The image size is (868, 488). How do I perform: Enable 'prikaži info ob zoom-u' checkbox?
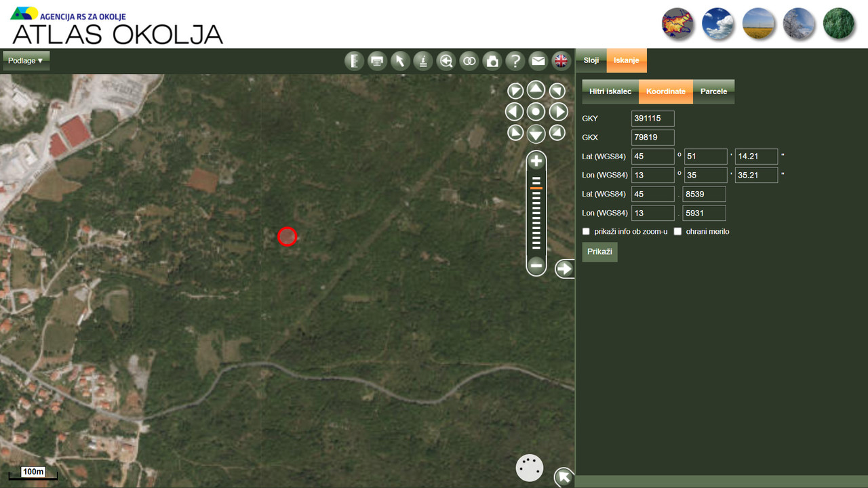coord(587,232)
